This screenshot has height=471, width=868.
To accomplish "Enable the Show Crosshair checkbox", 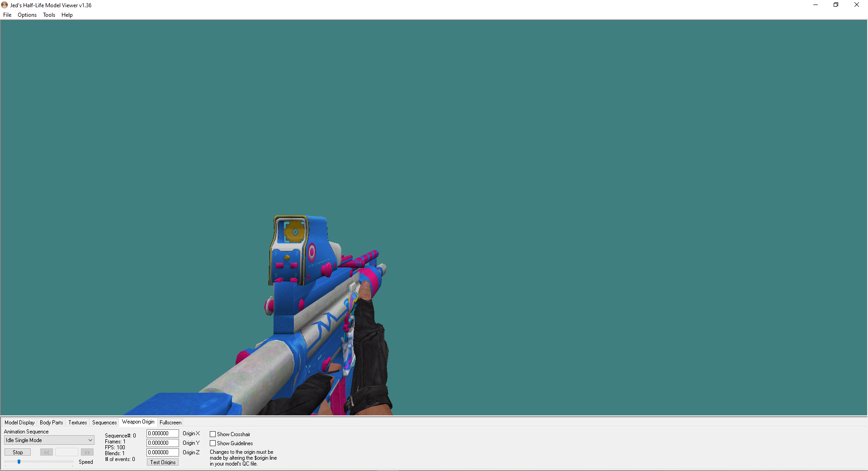I will pos(212,434).
